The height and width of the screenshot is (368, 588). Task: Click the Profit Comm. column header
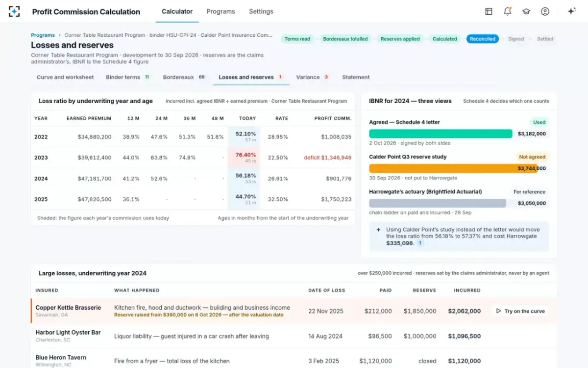(333, 118)
